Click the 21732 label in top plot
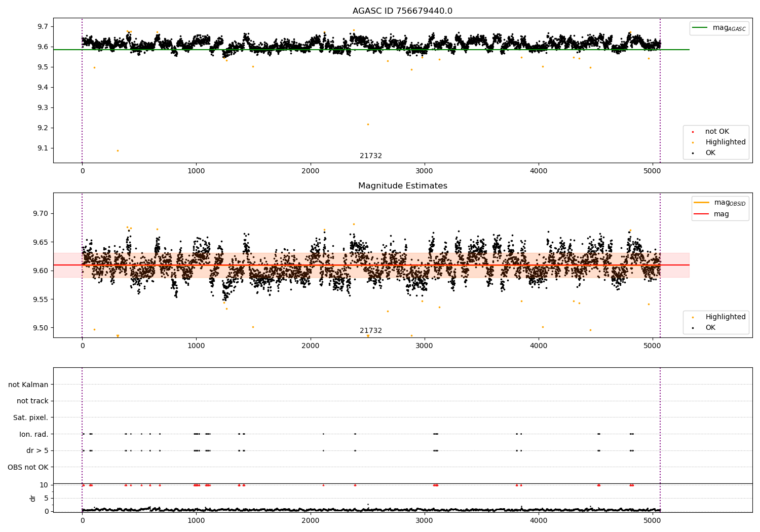Image resolution: width=760 pixels, height=532 pixels. point(371,156)
